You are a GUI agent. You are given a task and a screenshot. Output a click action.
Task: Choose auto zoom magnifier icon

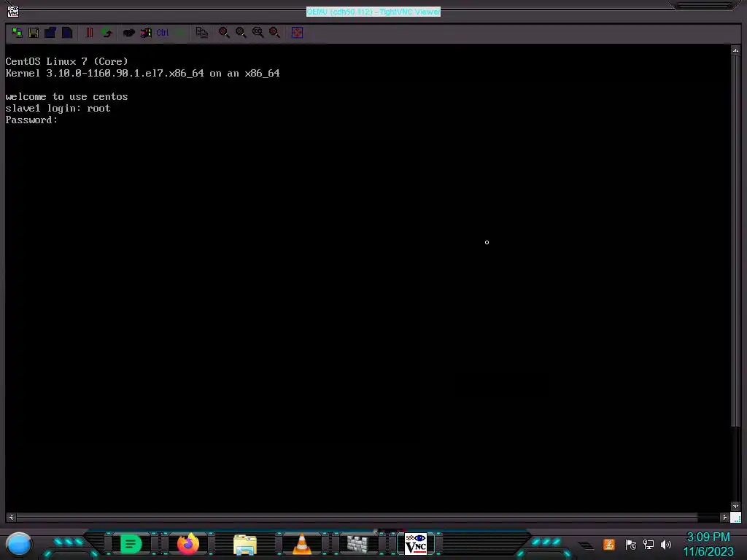pyautogui.click(x=274, y=32)
